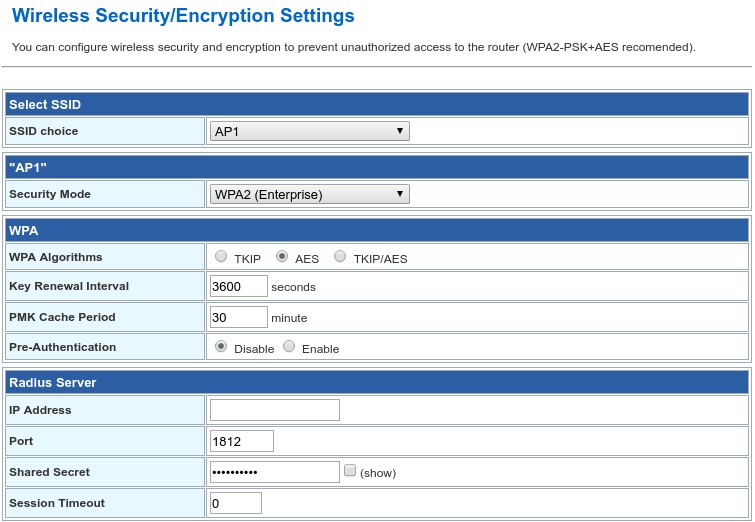The image size is (755, 522).
Task: Click the WPA section header
Action: [x=377, y=230]
